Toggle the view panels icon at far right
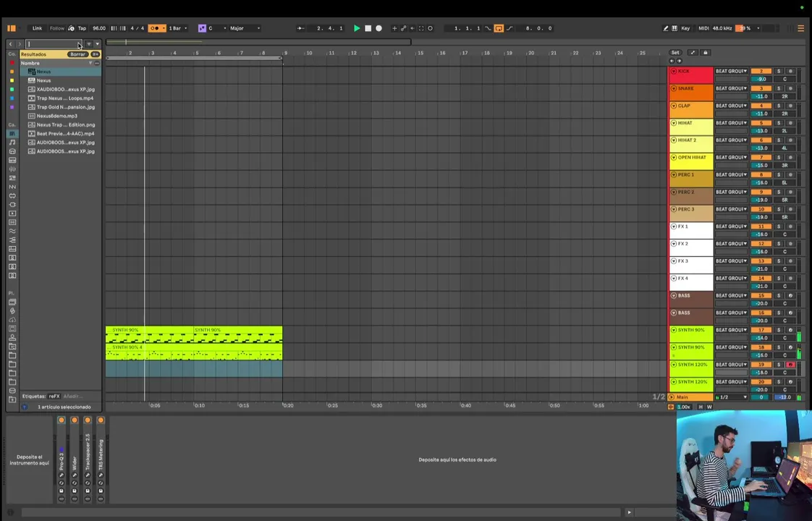Viewport: 812px width, 521px height. click(x=800, y=28)
